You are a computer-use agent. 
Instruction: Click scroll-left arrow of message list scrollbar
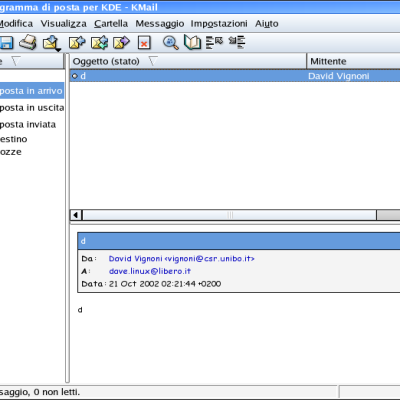point(76,215)
